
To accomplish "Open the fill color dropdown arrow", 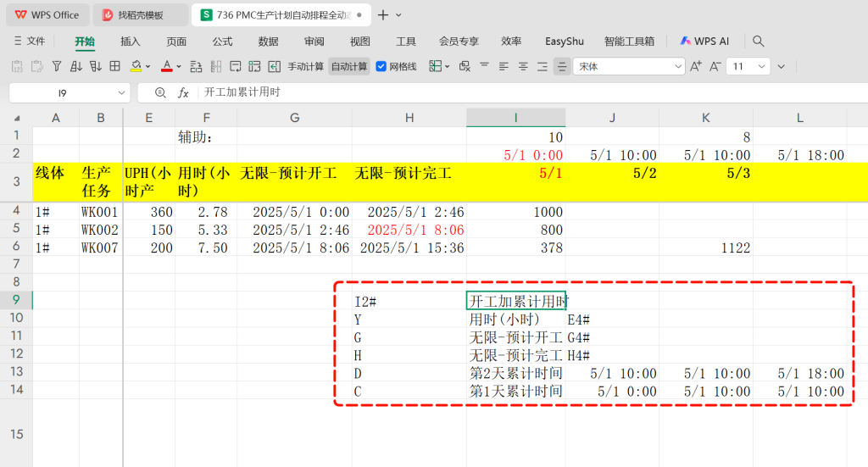I will [147, 67].
